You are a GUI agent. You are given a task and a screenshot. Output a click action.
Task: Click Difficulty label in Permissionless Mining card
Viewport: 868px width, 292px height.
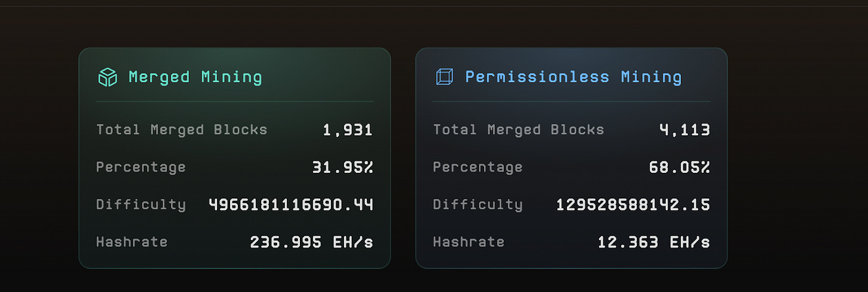tap(478, 205)
